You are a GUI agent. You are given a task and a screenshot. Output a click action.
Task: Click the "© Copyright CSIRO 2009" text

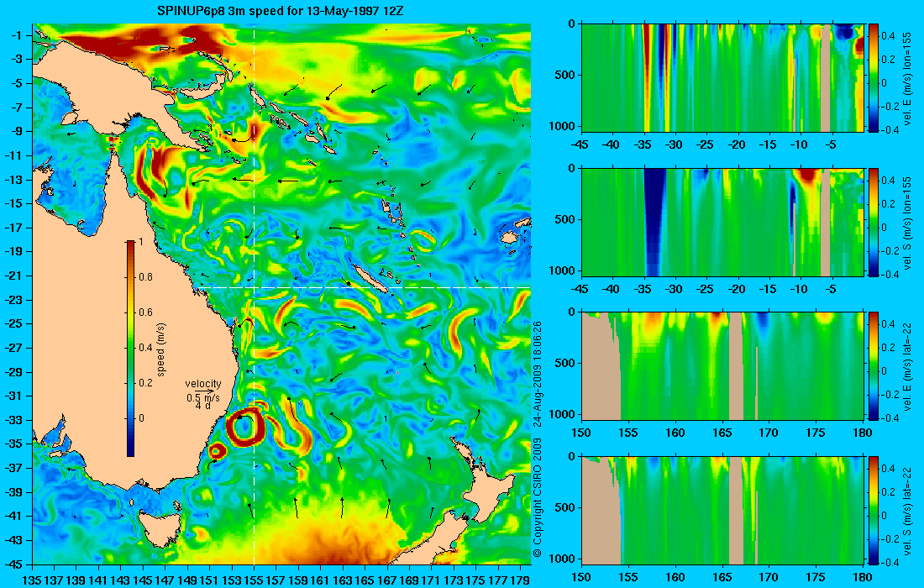(x=537, y=496)
